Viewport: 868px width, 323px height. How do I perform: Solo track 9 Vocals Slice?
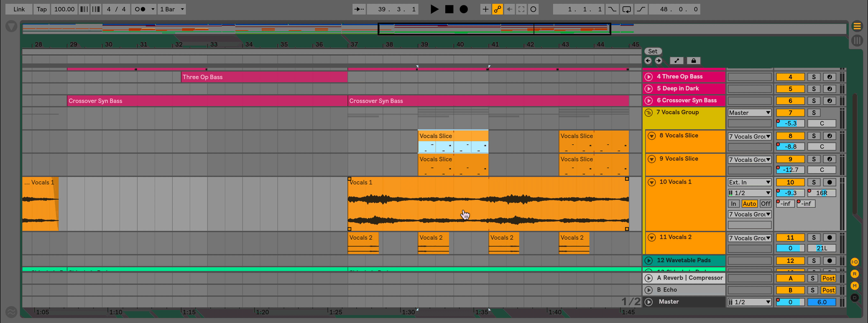point(814,159)
